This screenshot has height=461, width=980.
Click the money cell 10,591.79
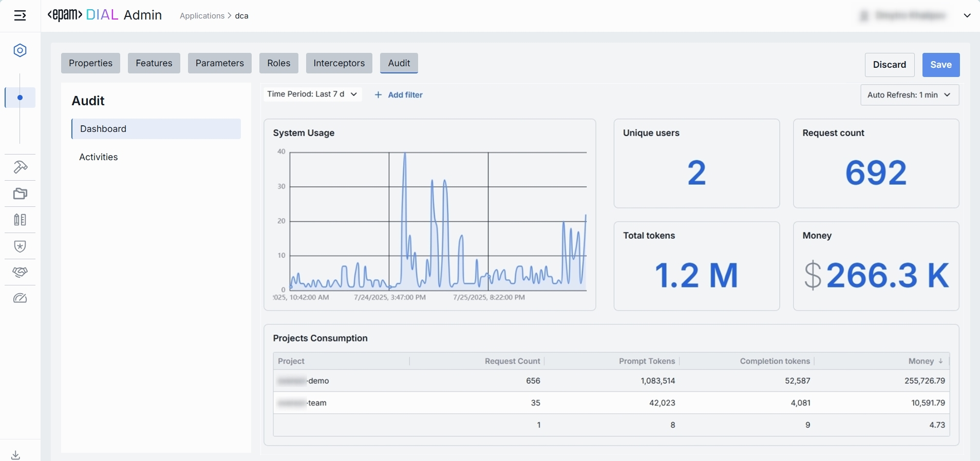[929, 403]
